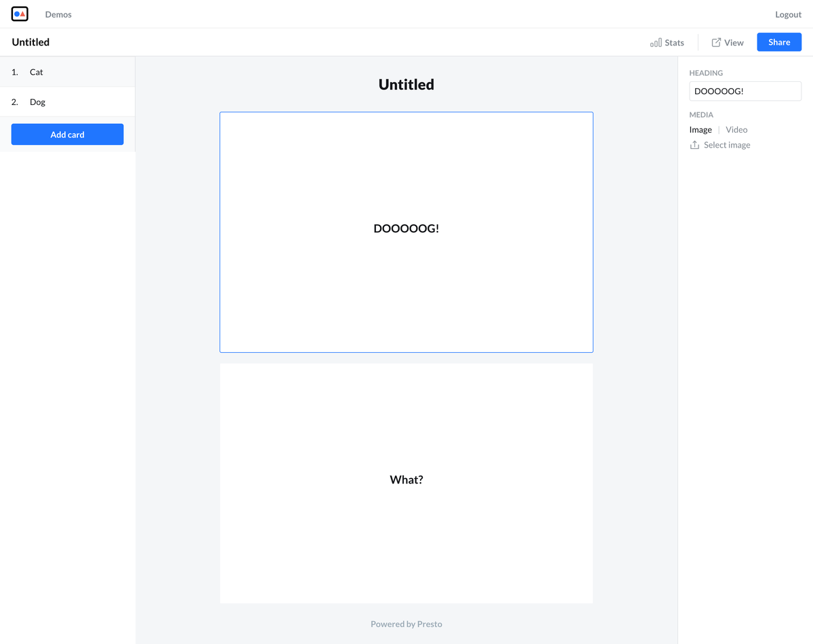Click the Untitled heading above the cards
The height and width of the screenshot is (644, 813).
406,85
